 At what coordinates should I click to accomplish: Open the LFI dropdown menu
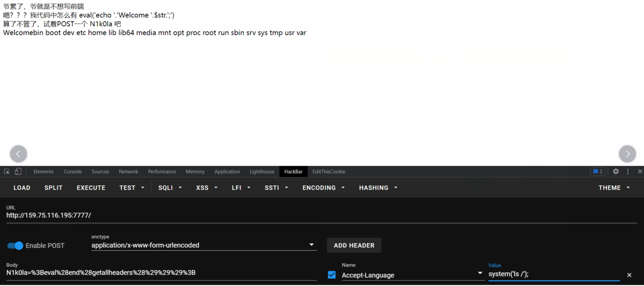[241, 188]
